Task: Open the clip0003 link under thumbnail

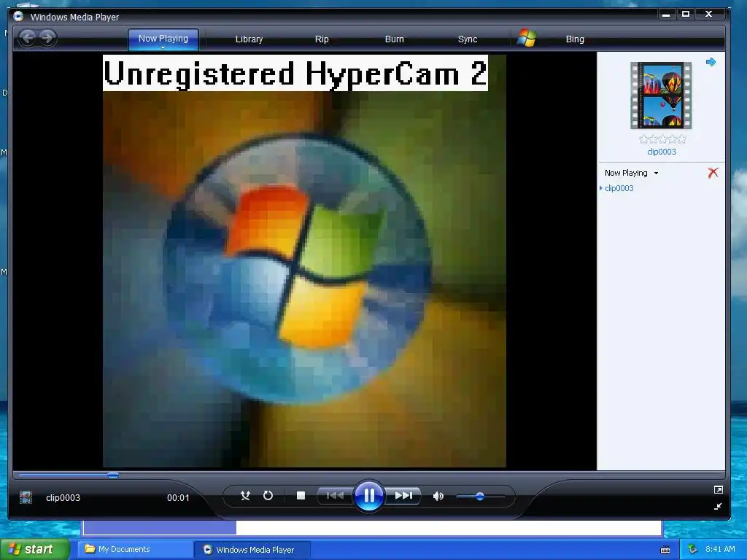Action: tap(662, 152)
